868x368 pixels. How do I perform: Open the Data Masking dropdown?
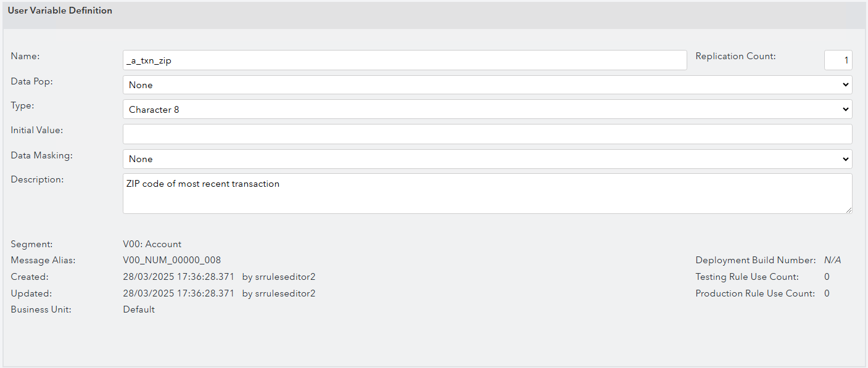tap(487, 158)
